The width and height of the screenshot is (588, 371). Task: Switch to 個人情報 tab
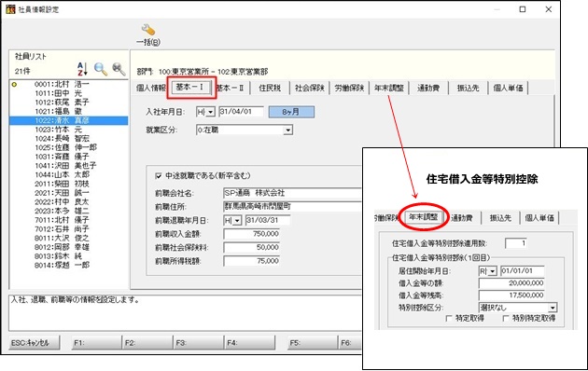[x=151, y=88]
